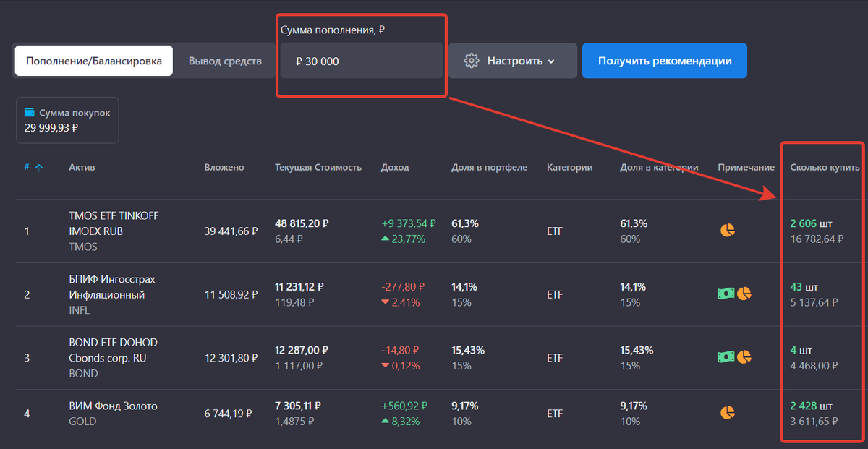Sort table by Доход column header
Screen dimensions: 868x449
394,167
